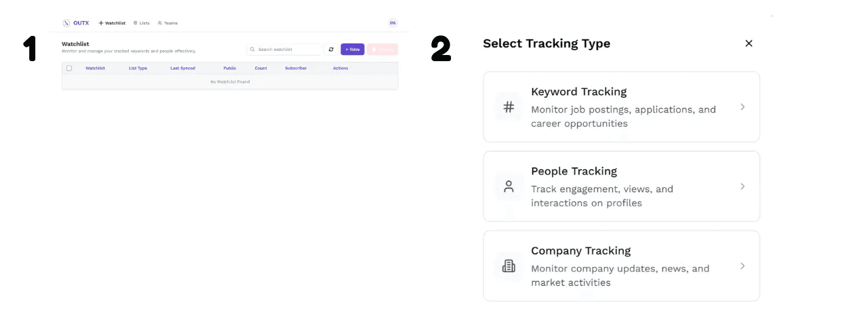Screen dimensions: 868x317
Task: Switch to the Lists tab
Action: pos(141,23)
